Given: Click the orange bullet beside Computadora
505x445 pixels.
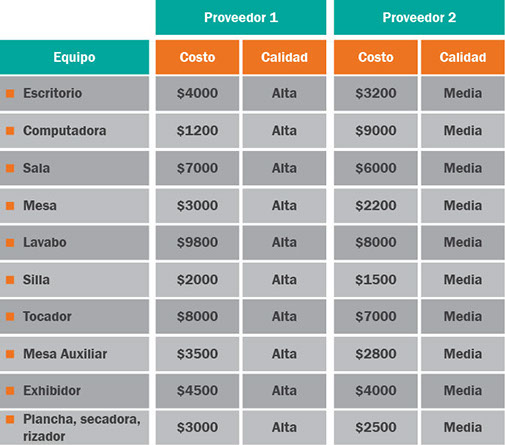Looking at the screenshot, I should pyautogui.click(x=10, y=131).
